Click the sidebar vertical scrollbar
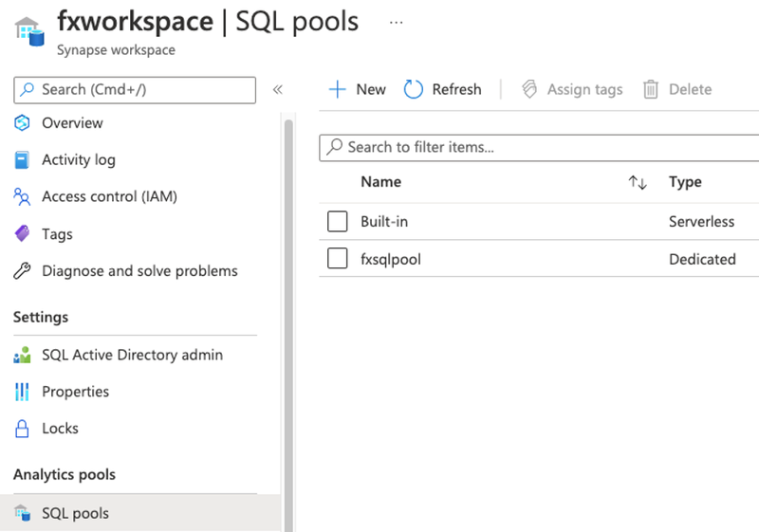759x532 pixels. click(288, 324)
